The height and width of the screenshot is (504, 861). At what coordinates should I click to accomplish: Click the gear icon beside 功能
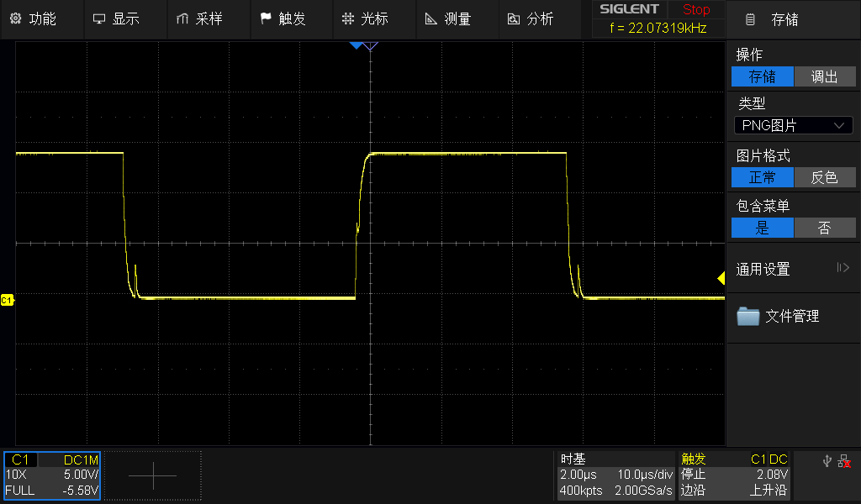pyautogui.click(x=15, y=18)
